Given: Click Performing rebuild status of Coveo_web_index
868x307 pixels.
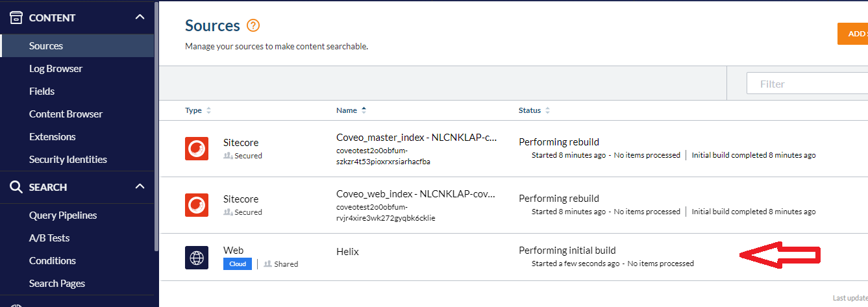Looking at the screenshot, I should (559, 199).
